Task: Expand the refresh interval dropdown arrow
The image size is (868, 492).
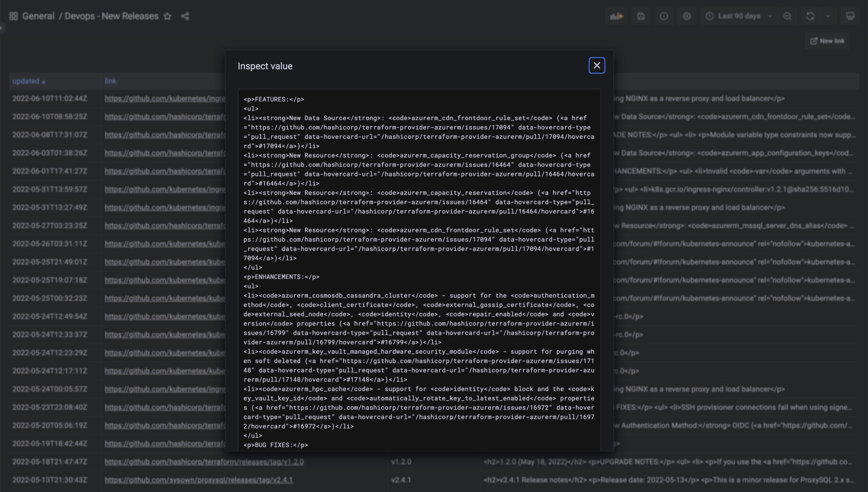Action: [x=828, y=16]
